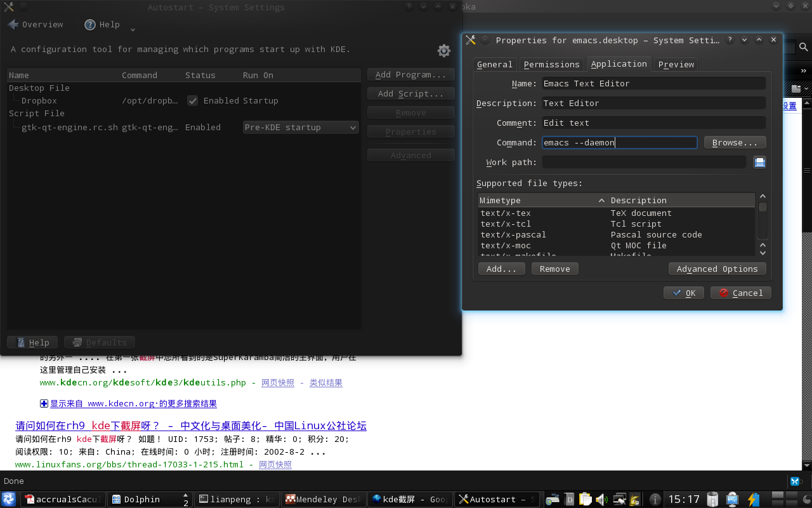Confirm properties dialog with OK
Viewport: 812px width, 508px height.
pos(683,293)
